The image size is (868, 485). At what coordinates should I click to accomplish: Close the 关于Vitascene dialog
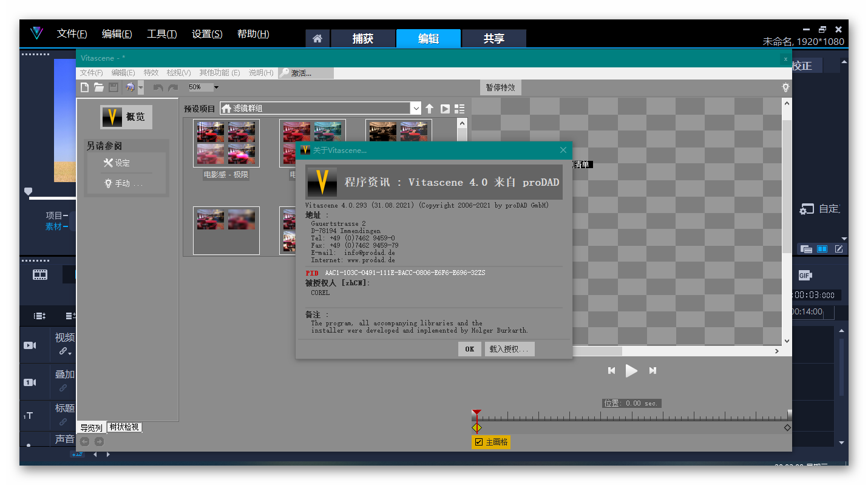[563, 150]
